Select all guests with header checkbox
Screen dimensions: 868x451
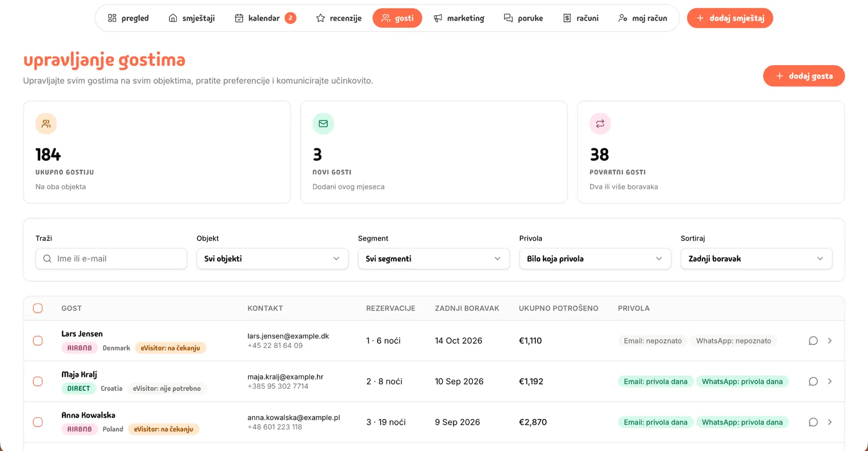(x=38, y=308)
